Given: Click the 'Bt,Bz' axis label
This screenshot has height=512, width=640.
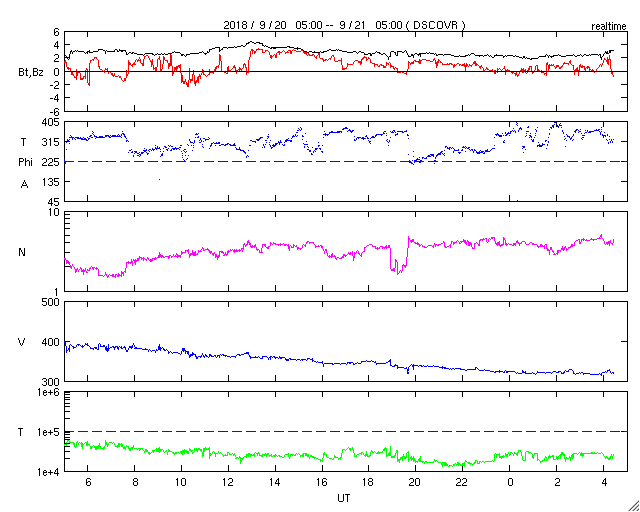Looking at the screenshot, I should point(31,74).
